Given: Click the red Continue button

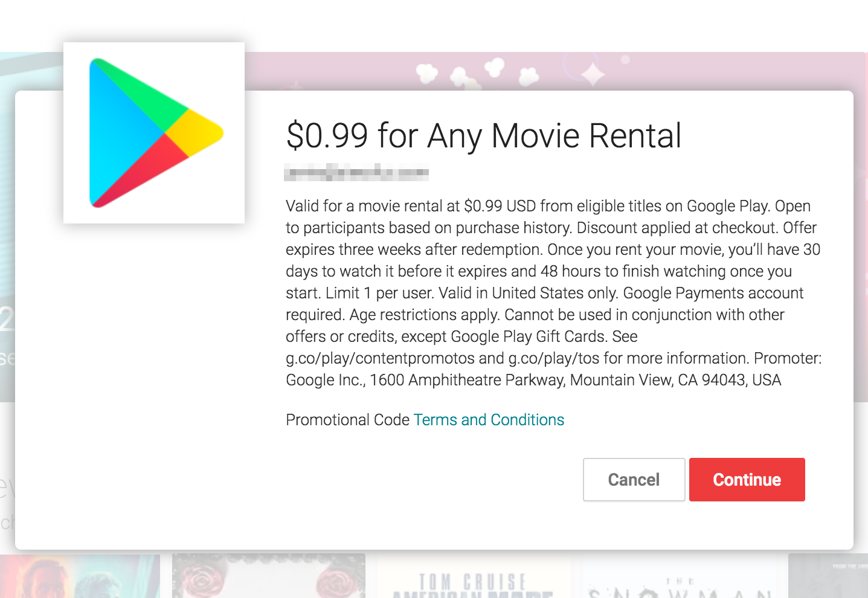Looking at the screenshot, I should tap(747, 480).
